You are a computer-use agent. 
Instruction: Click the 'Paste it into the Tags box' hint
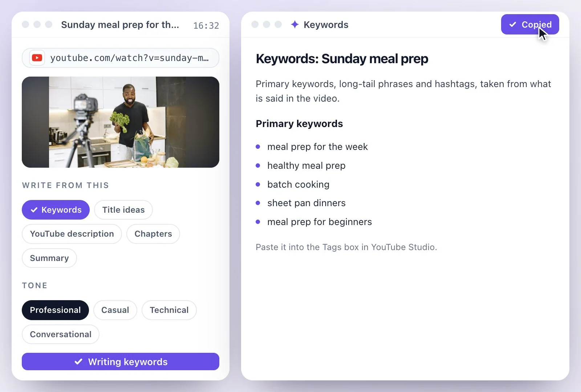pyautogui.click(x=346, y=247)
